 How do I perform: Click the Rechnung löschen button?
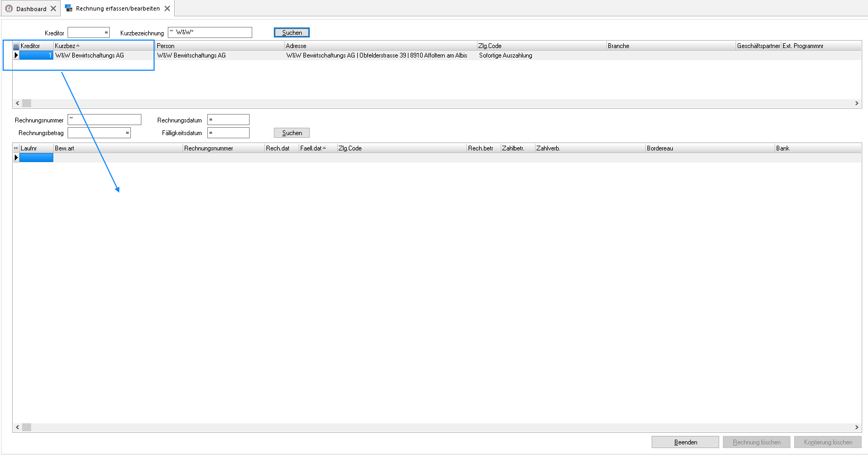pos(757,442)
